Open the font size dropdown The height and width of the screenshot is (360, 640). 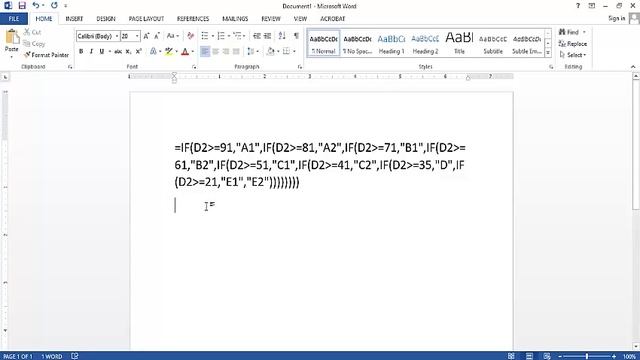137,36
